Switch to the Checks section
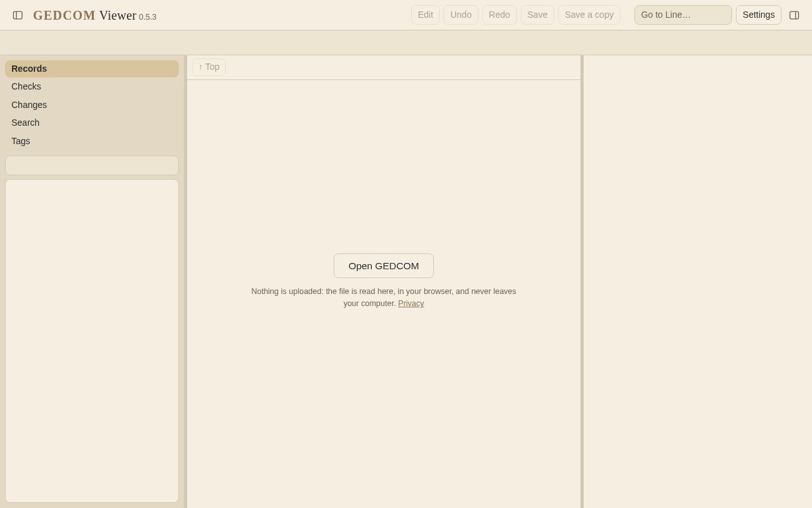This screenshot has height=508, width=812. coord(92,86)
